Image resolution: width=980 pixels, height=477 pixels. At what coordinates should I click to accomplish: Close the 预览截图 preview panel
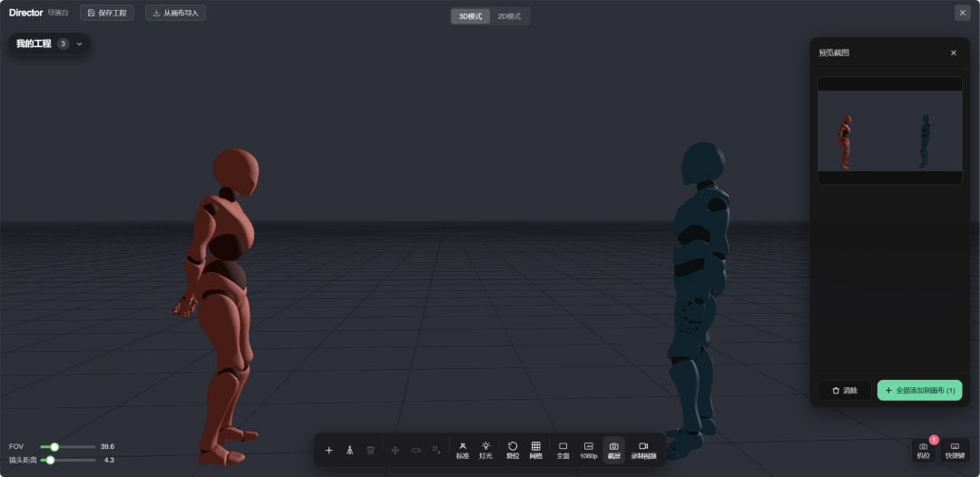click(x=953, y=54)
